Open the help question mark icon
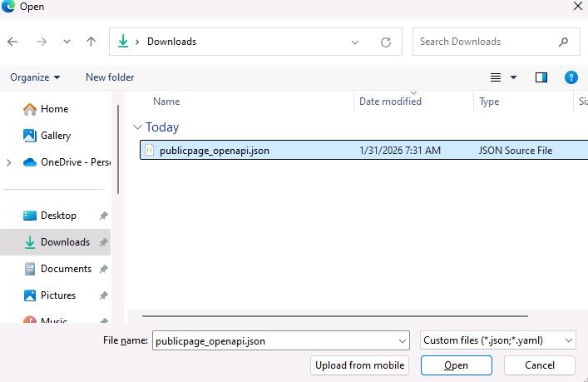 [x=571, y=77]
